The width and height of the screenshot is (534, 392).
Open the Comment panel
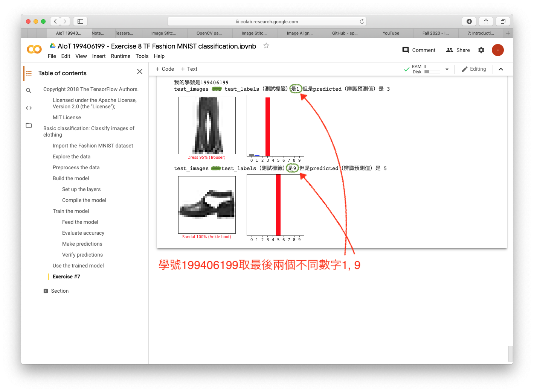coord(419,50)
